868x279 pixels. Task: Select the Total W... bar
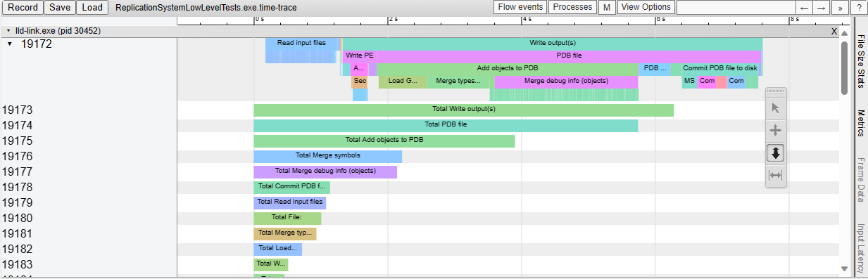pyautogui.click(x=271, y=264)
